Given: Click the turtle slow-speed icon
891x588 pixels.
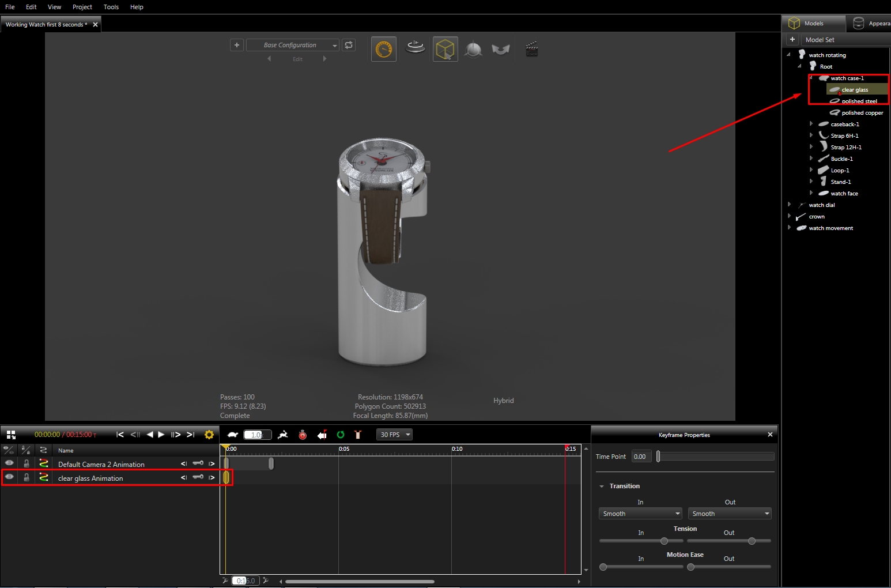Looking at the screenshot, I should pos(233,435).
